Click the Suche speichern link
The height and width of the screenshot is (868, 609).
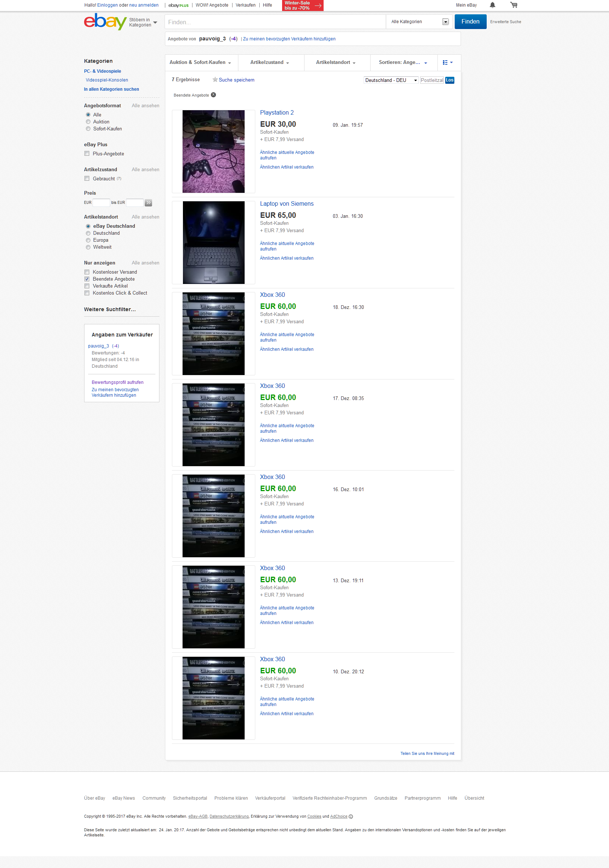[x=236, y=80]
